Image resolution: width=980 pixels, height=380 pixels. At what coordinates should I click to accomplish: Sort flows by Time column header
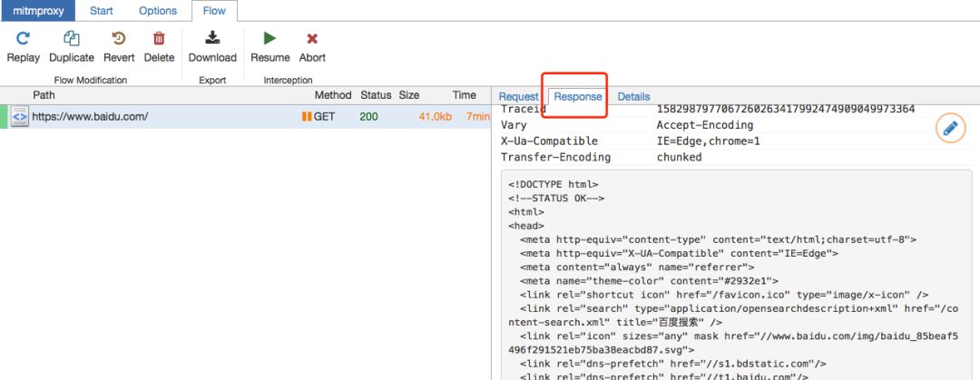[x=465, y=95]
